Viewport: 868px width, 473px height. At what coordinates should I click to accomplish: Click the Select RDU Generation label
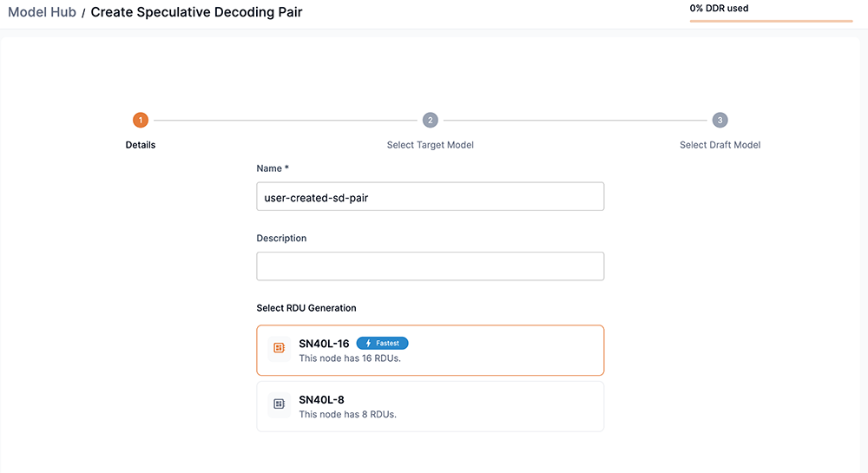[x=306, y=308]
